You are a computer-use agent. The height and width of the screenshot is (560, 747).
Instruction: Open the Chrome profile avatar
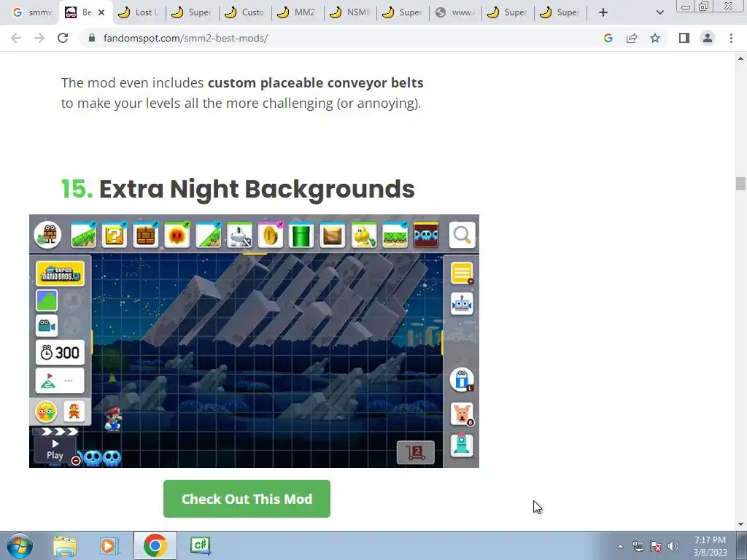click(x=708, y=38)
